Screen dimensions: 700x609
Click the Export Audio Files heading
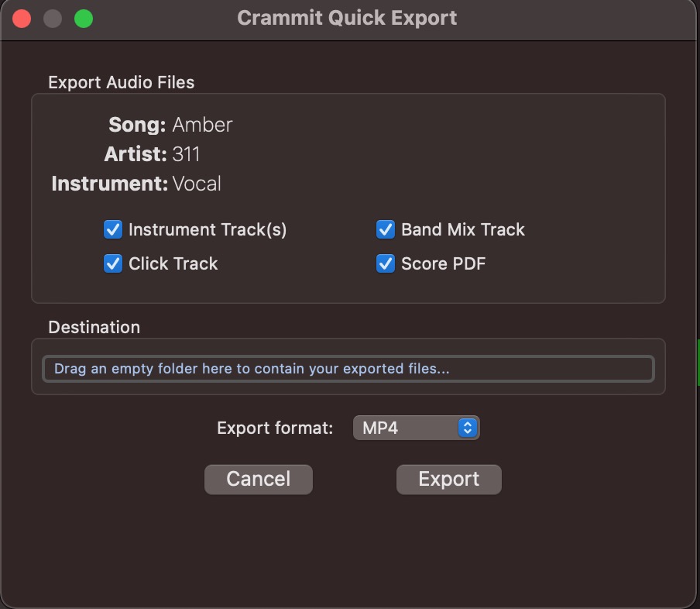click(x=121, y=82)
